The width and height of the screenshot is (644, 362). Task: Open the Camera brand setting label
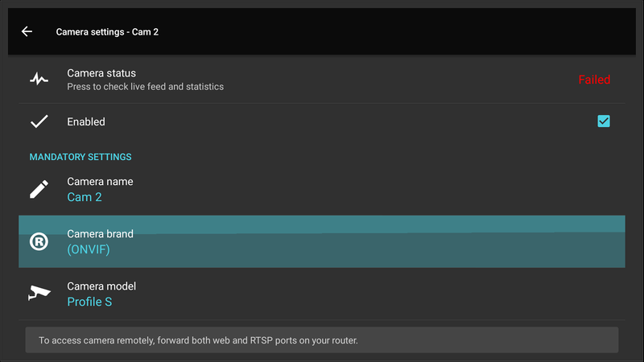[x=100, y=234]
